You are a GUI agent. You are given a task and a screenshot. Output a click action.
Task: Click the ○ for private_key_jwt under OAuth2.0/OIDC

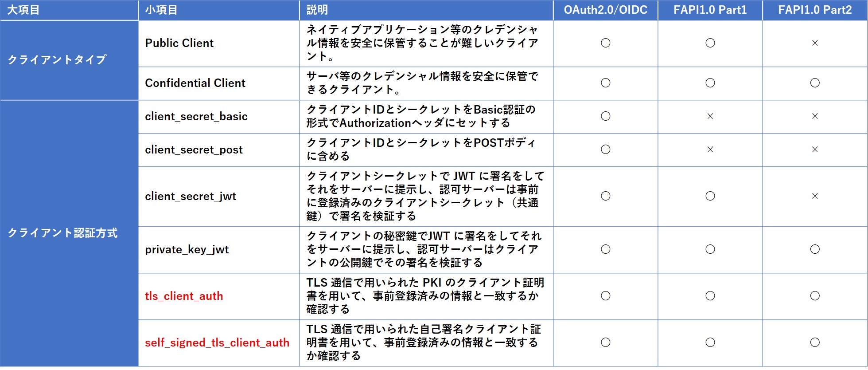[x=605, y=249]
